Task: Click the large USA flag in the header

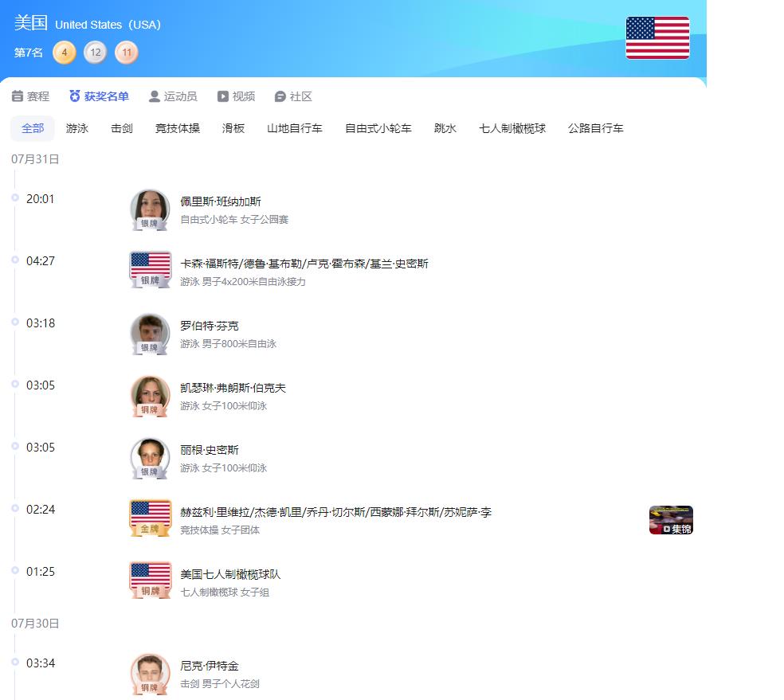Action: (x=657, y=38)
